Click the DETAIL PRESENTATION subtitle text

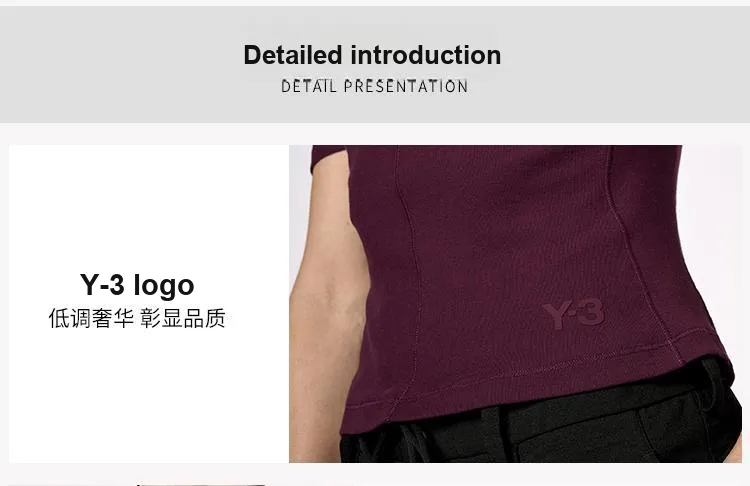pyautogui.click(x=375, y=87)
